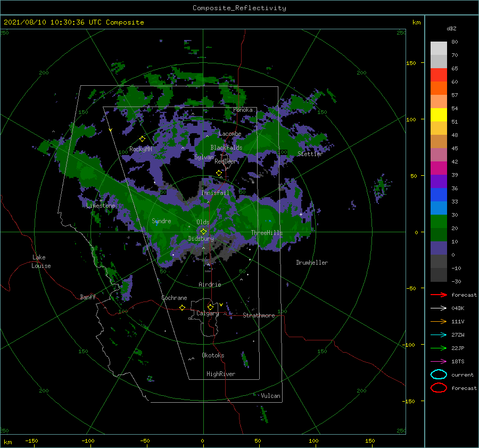The width and height of the screenshot is (479, 448).
Task: Select yellow diamond marker above Calgary label
Action: tap(210, 307)
